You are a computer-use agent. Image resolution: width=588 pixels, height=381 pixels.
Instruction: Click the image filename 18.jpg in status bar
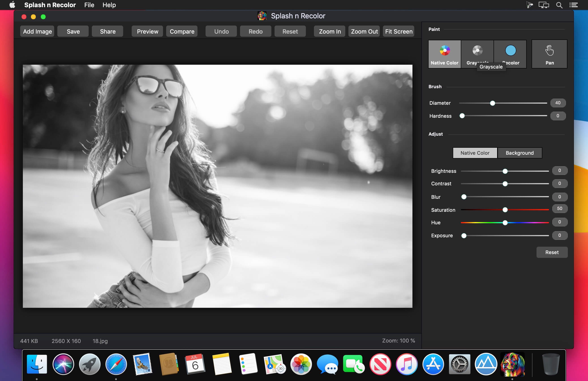pos(100,340)
